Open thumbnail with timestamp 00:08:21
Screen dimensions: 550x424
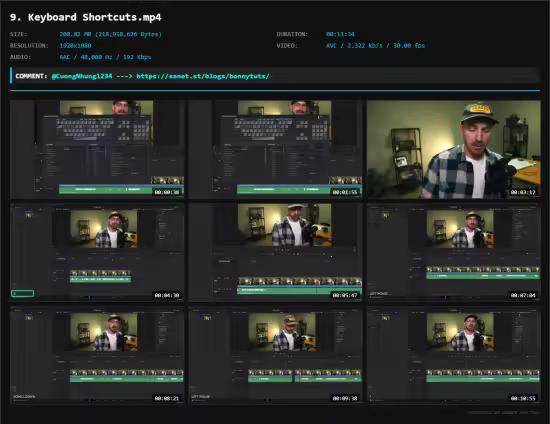pos(97,356)
